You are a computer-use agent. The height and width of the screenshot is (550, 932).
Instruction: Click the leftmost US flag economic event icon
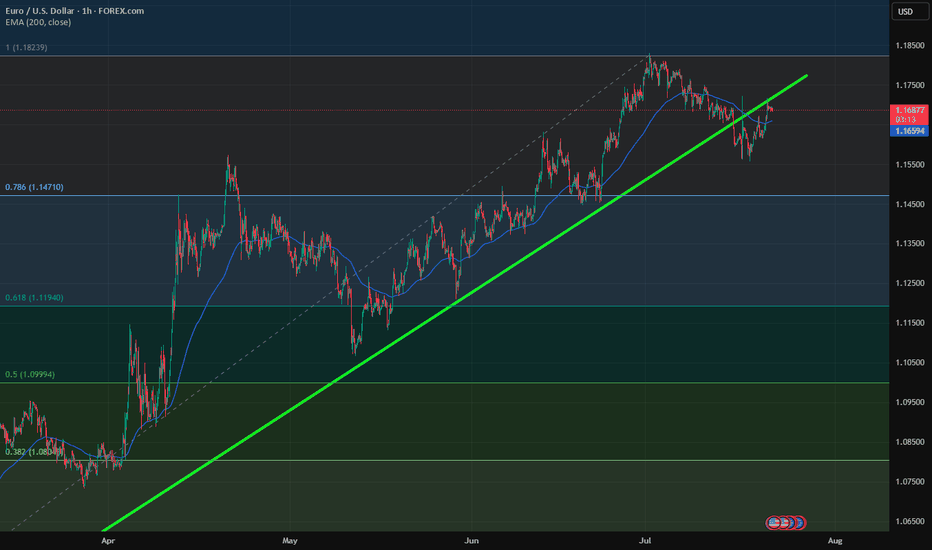tap(773, 523)
